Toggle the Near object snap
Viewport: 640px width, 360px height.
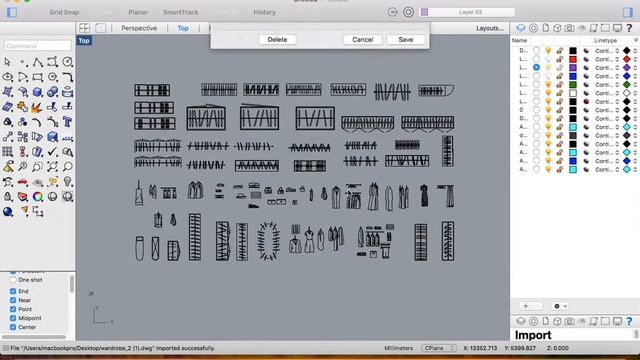(13, 300)
